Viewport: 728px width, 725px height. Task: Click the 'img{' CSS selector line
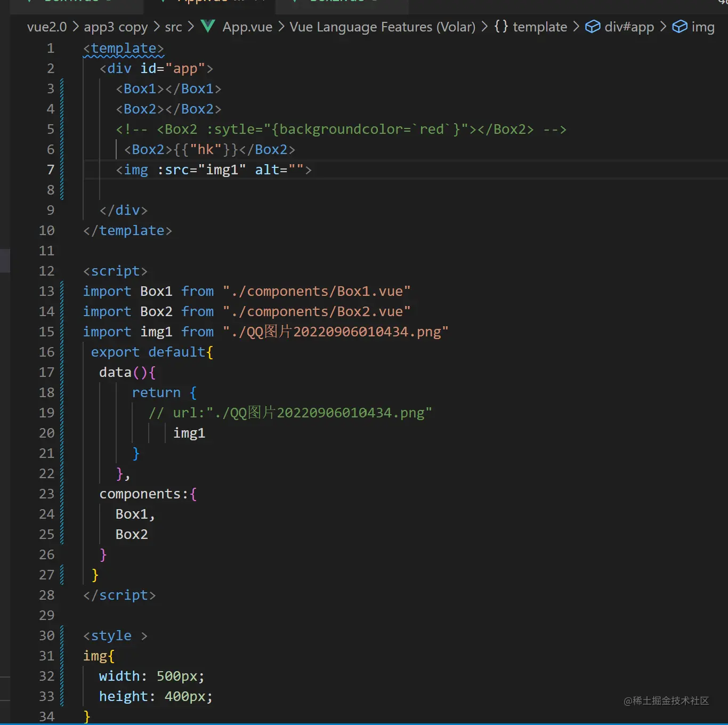[99, 656]
